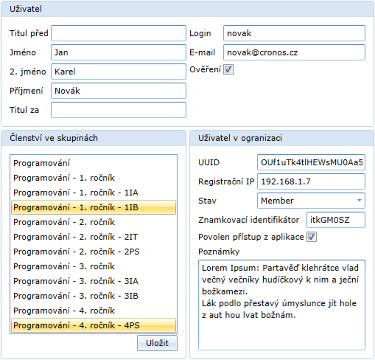Click the Login field containing novak
This screenshot has height=360, width=375.
[294, 33]
